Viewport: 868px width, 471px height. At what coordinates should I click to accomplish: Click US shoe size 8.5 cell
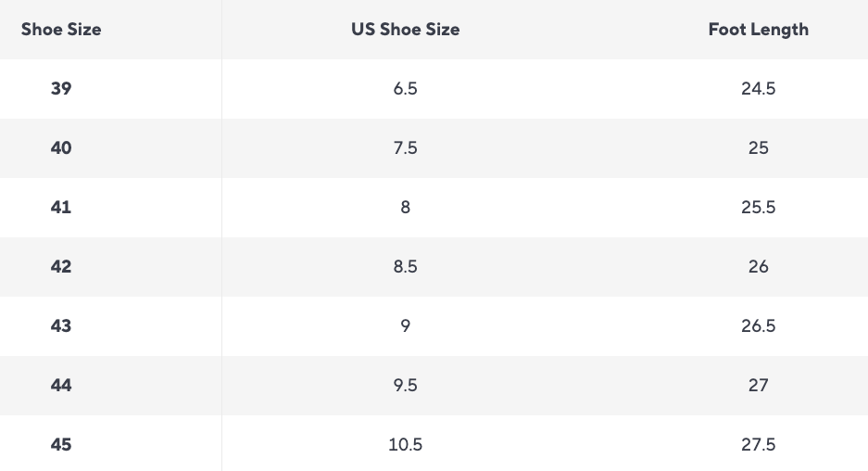[405, 267]
